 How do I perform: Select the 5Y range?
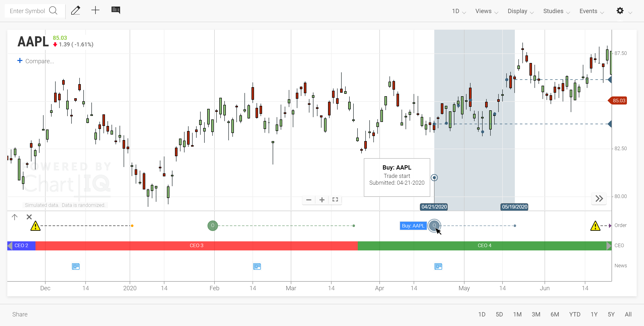pyautogui.click(x=611, y=314)
